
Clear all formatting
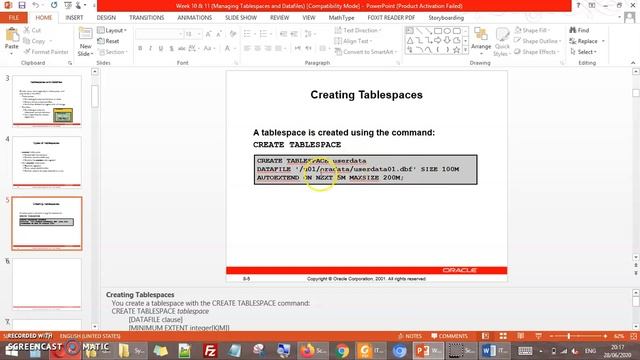click(233, 34)
